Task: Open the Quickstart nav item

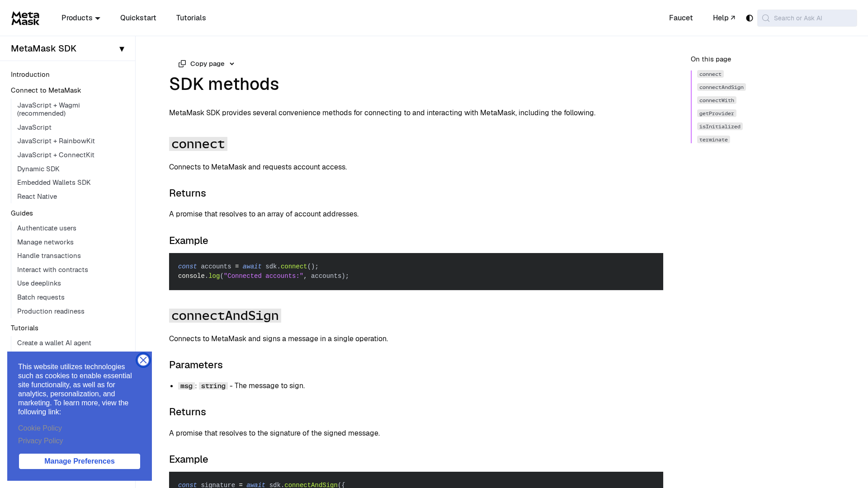Action: pos(138,18)
